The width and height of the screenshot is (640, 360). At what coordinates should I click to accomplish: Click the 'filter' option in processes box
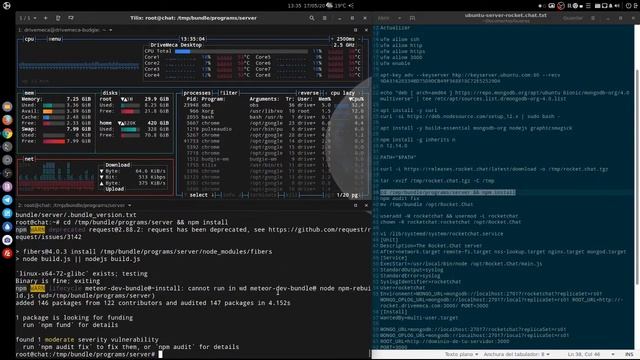pyautogui.click(x=229, y=93)
